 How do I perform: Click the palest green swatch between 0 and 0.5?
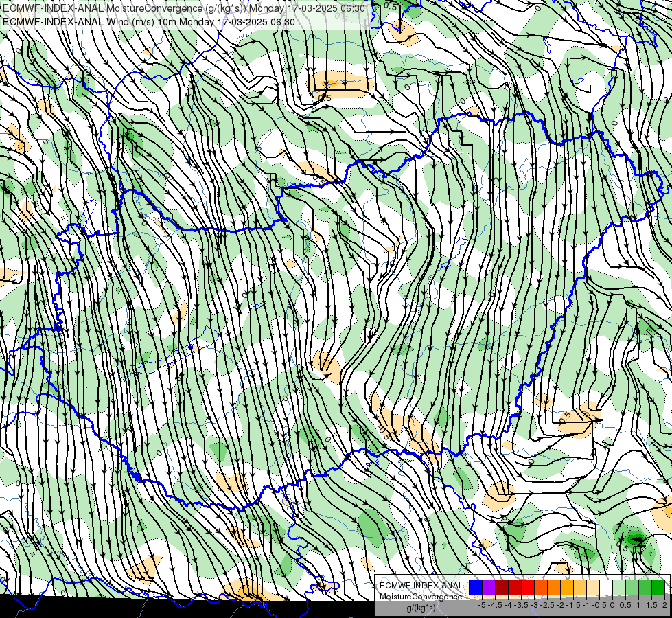click(619, 588)
